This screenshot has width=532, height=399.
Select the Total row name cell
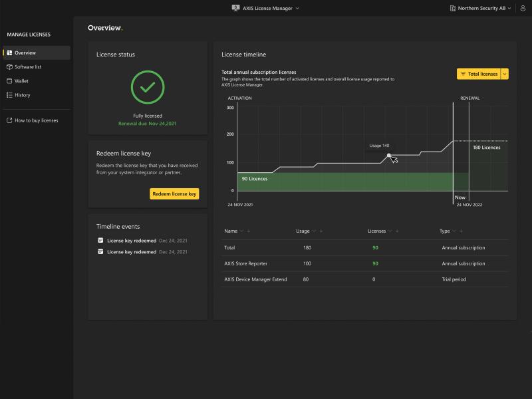tap(229, 247)
